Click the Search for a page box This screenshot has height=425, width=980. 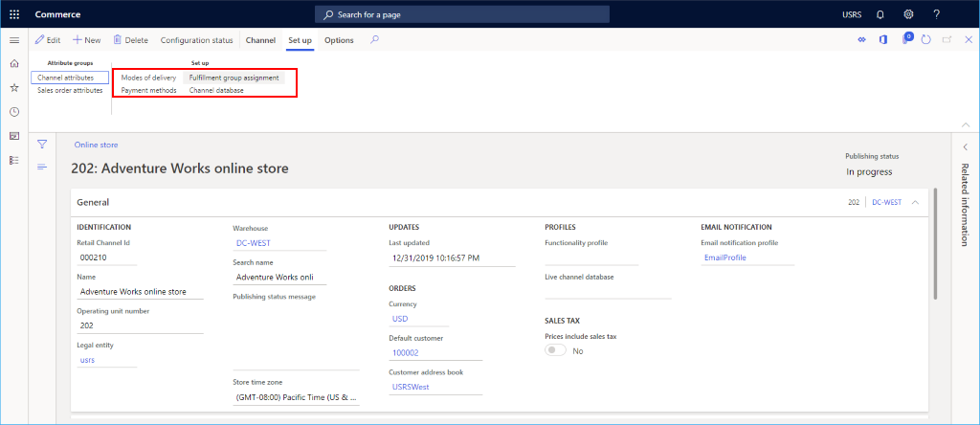pyautogui.click(x=462, y=14)
